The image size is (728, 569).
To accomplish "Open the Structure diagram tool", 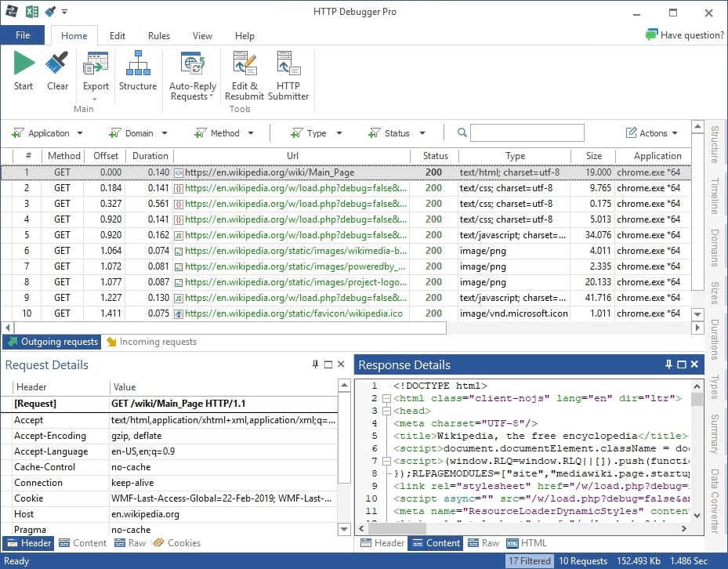I will [x=138, y=64].
